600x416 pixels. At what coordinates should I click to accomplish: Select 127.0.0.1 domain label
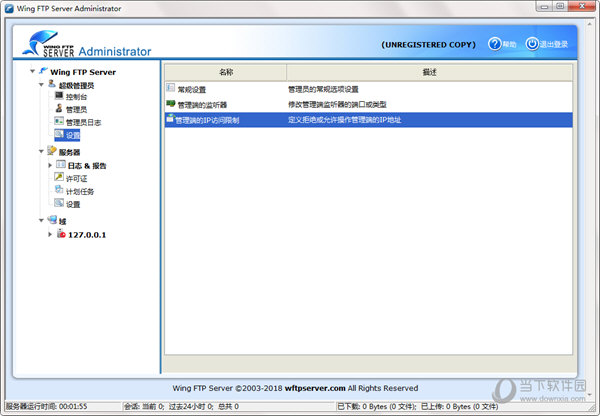point(87,235)
